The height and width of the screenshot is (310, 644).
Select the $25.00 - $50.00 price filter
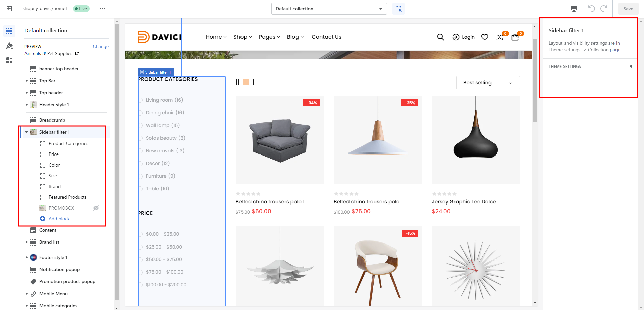tap(141, 247)
